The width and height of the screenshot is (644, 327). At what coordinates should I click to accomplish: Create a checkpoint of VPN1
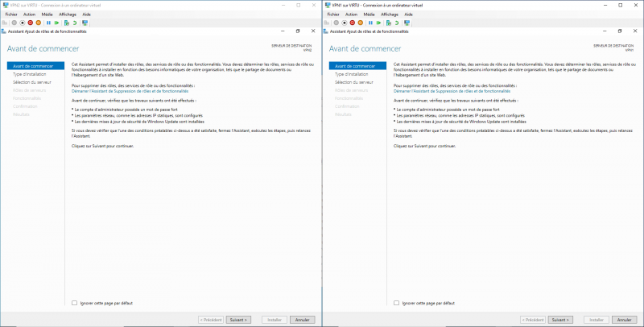389,23
